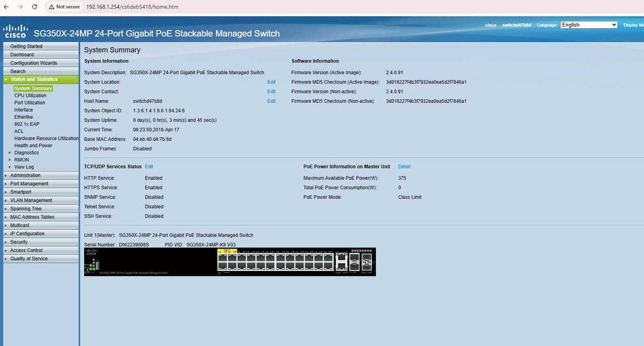Open PoE Power Information Detail link
Viewport: 644px width, 346px height.
pyautogui.click(x=404, y=167)
